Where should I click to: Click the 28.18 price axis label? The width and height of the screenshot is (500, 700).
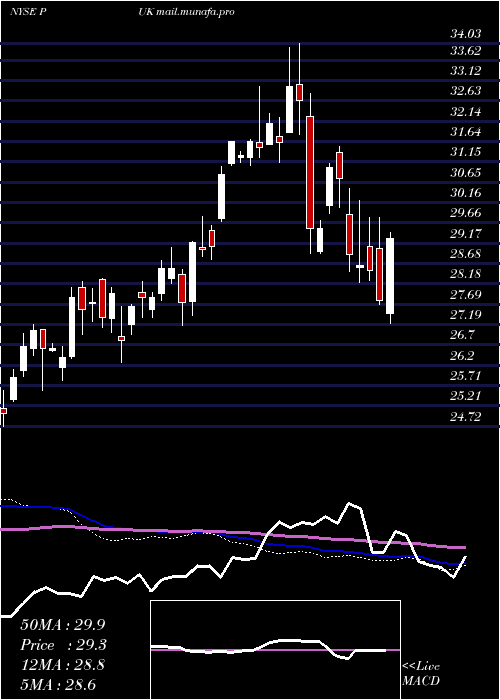(466, 274)
